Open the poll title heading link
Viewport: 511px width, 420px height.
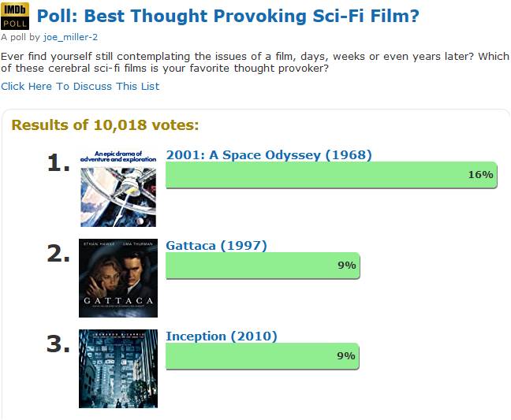[x=228, y=17]
